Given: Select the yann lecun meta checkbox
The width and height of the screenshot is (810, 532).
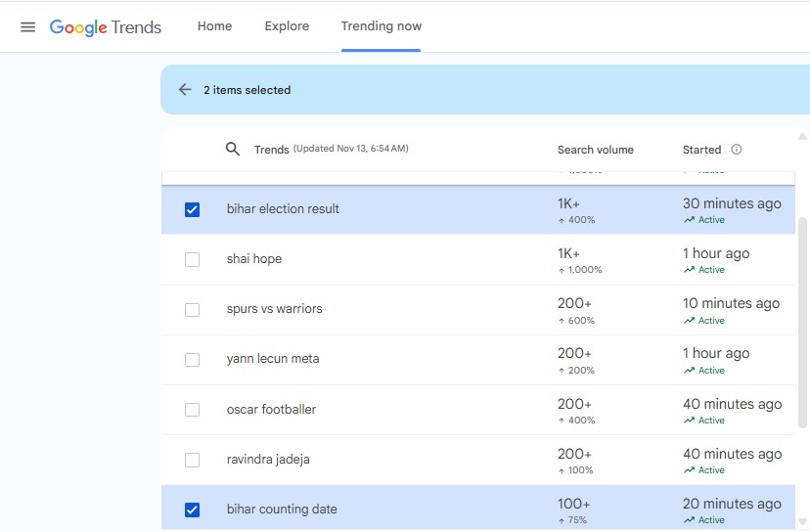Looking at the screenshot, I should click(192, 359).
